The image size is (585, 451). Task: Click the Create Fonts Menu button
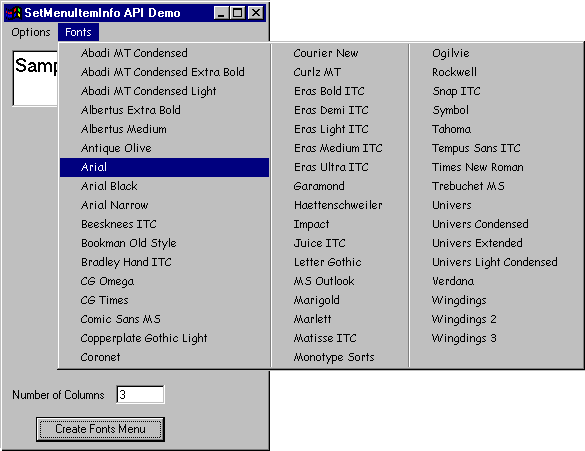100,429
